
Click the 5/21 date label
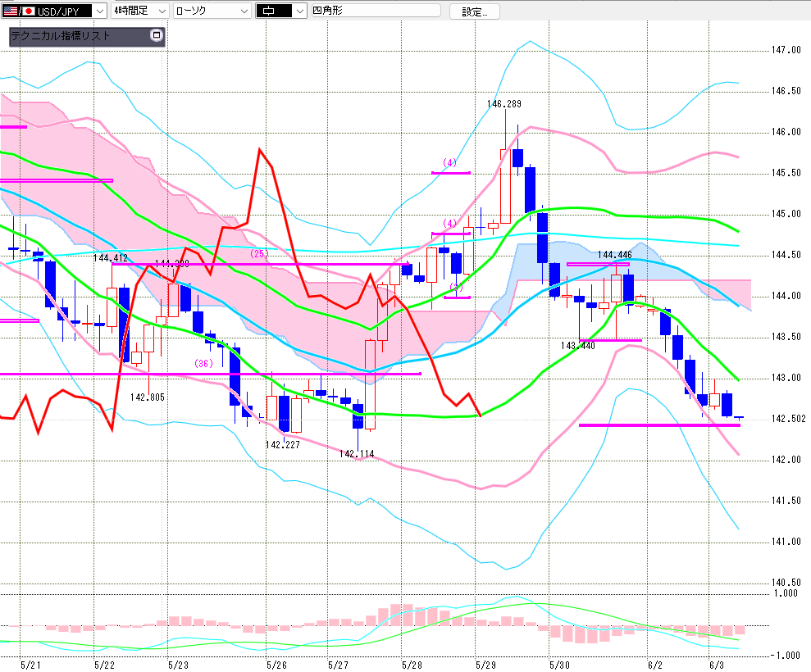[30, 665]
